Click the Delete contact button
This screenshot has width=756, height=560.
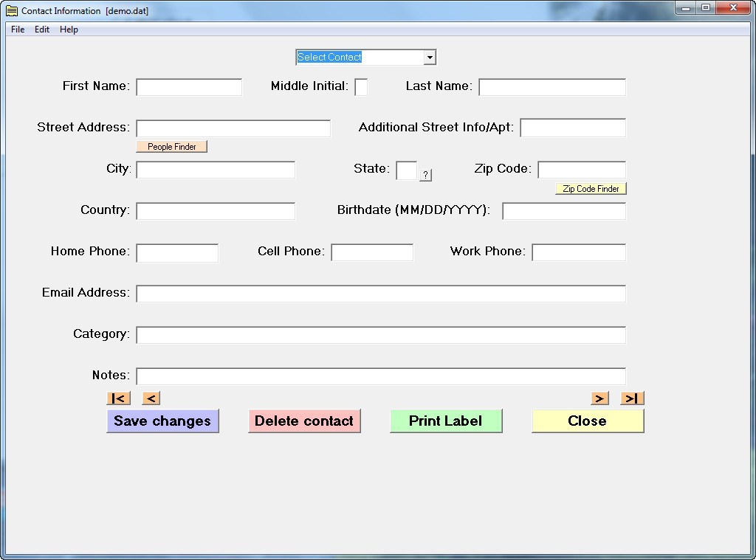(x=304, y=421)
